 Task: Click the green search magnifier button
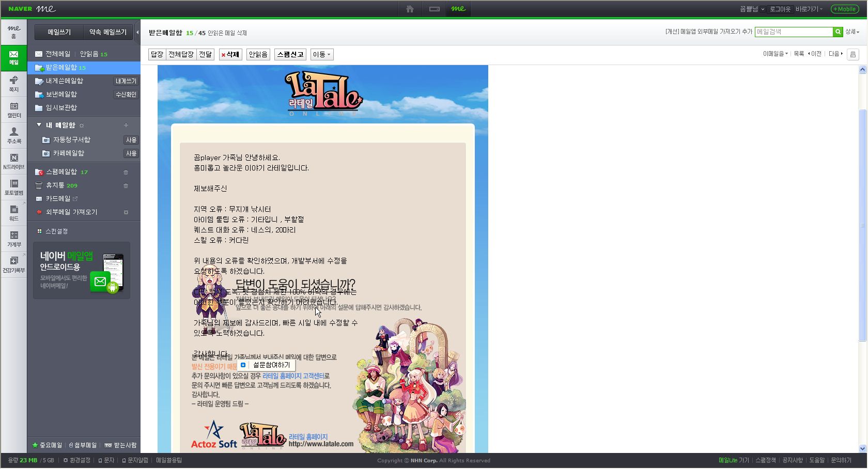point(838,32)
